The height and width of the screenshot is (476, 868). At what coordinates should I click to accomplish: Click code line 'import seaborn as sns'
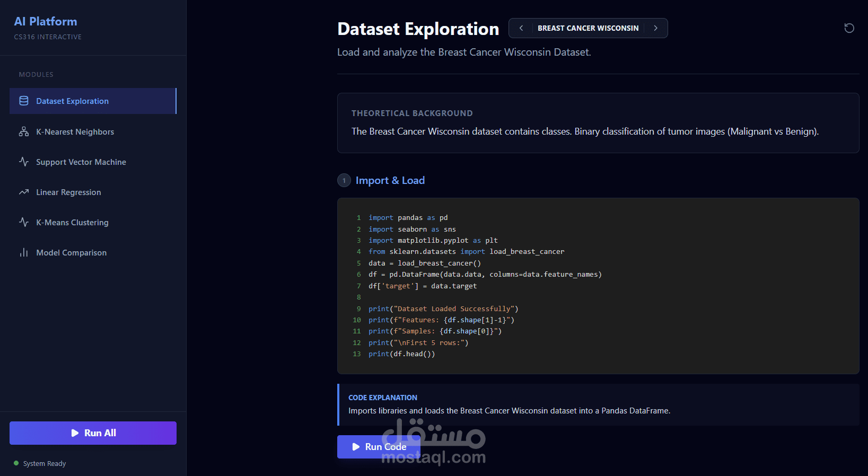412,229
